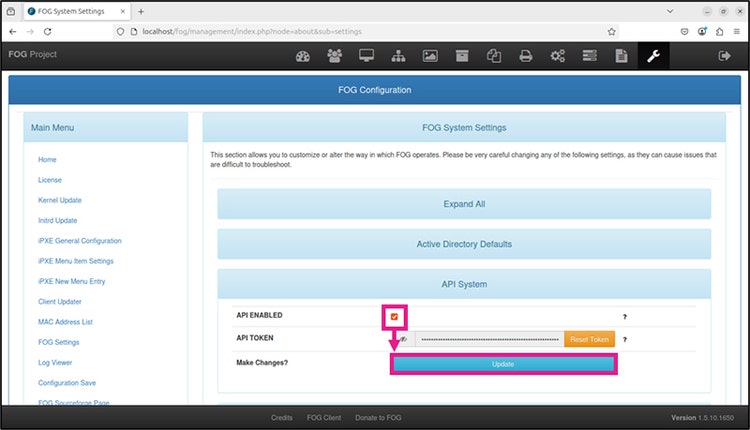Viewport: 750px width, 430px height.
Task: Collapse the API System section
Action: 464,284
